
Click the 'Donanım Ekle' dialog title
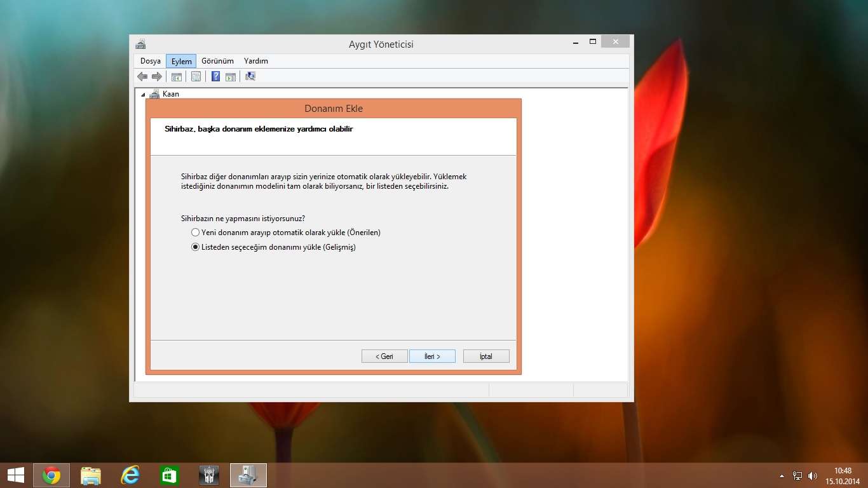(334, 109)
